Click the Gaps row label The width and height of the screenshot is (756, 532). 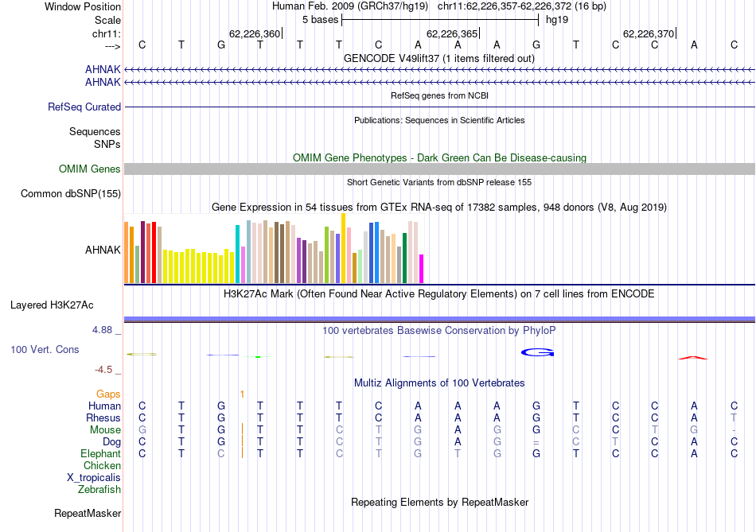(x=108, y=394)
